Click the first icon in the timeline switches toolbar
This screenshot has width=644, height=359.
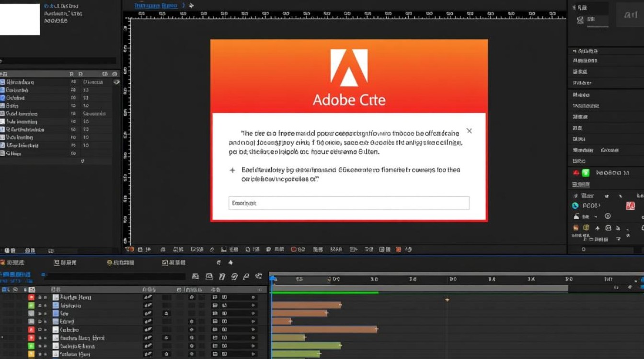point(195,276)
